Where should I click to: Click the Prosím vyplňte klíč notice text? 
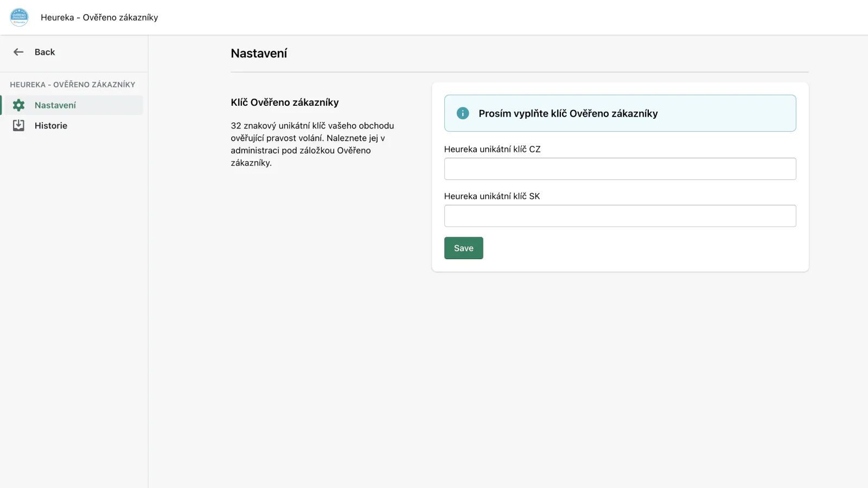568,113
